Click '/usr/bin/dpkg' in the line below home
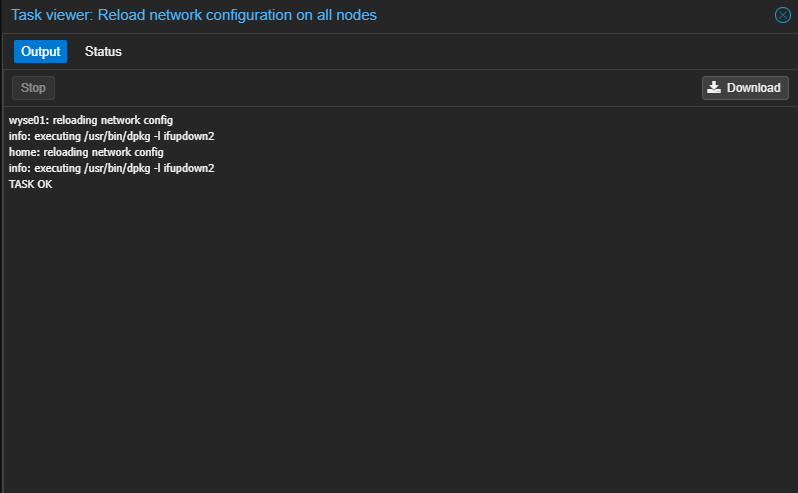The image size is (798, 493). [x=117, y=168]
